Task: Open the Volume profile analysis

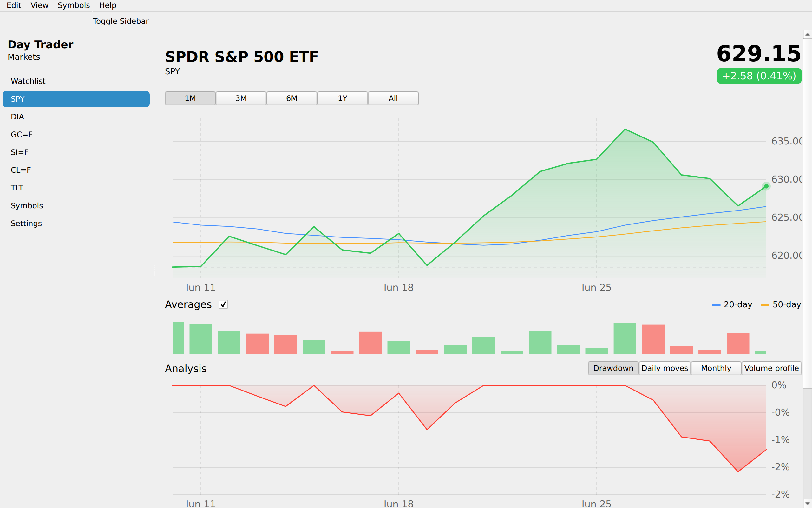Action: [x=771, y=368]
